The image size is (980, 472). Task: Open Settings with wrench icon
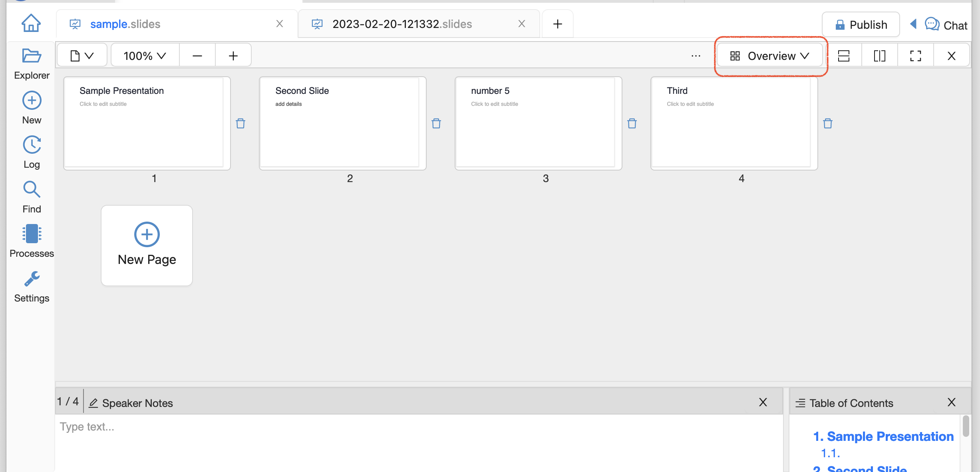(x=32, y=286)
